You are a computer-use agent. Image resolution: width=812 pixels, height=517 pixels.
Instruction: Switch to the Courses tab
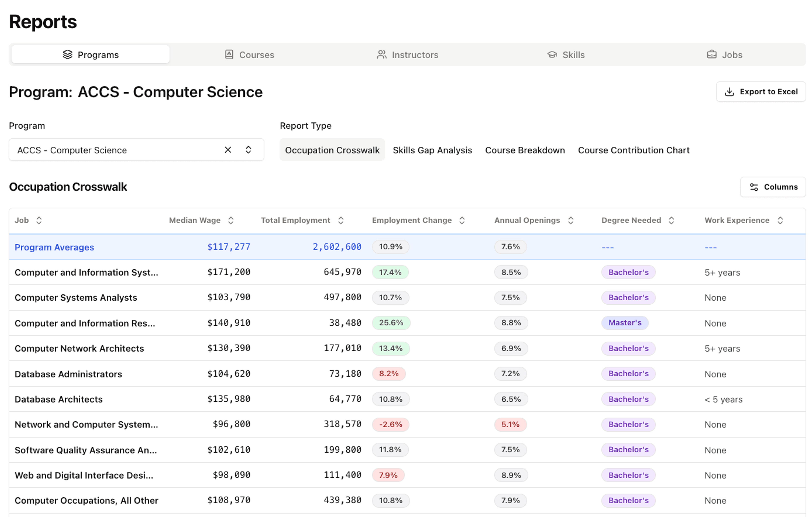click(250, 55)
